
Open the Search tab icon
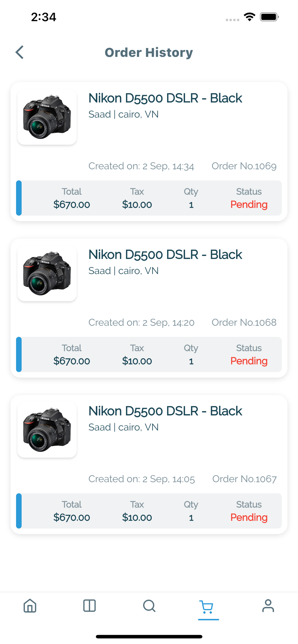pyautogui.click(x=149, y=606)
